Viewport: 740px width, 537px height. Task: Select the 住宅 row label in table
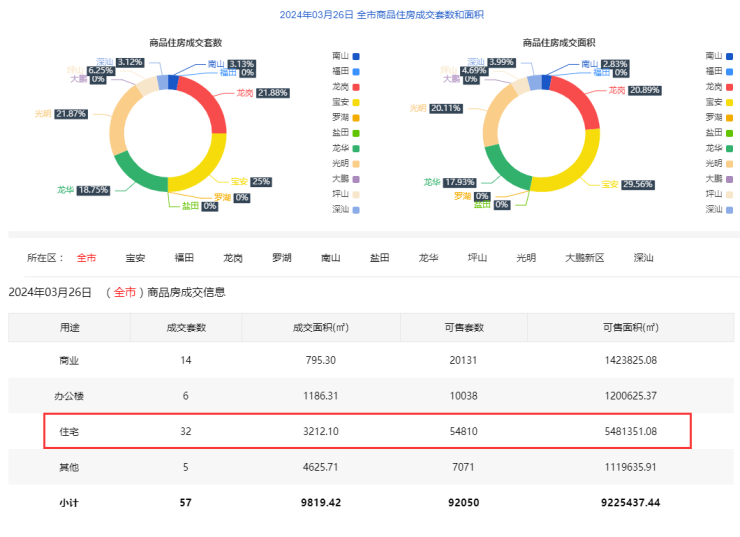(x=70, y=431)
